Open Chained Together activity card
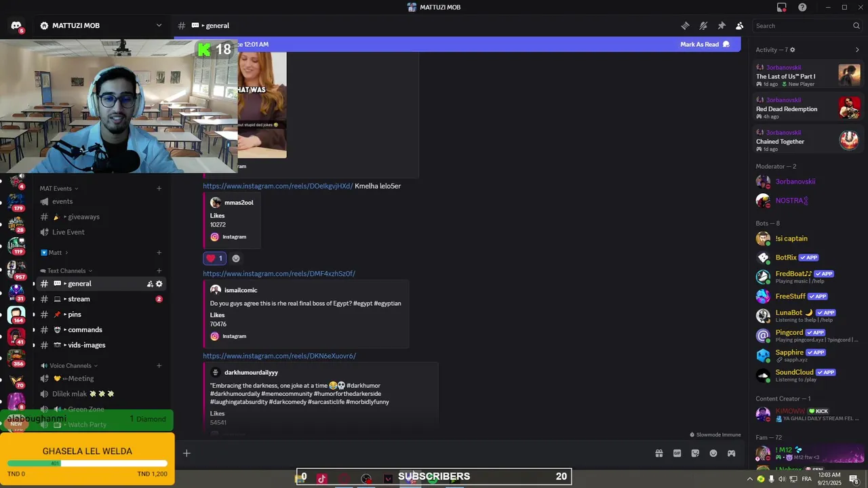This screenshot has height=488, width=868. click(x=808, y=140)
